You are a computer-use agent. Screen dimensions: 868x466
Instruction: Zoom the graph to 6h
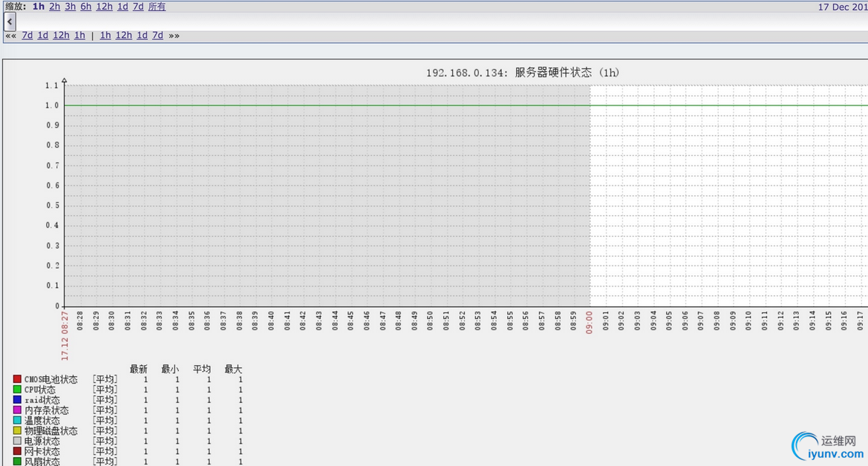tap(85, 6)
